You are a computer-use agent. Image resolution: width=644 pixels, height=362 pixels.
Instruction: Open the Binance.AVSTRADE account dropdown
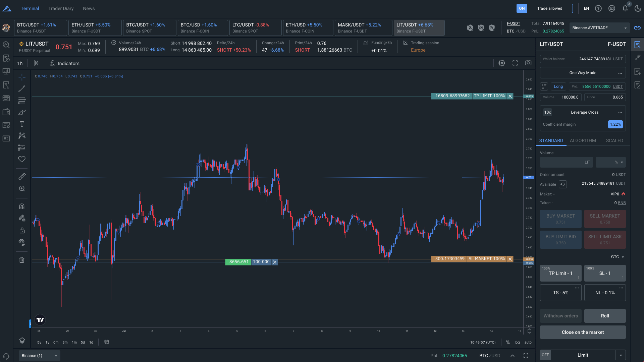[599, 28]
